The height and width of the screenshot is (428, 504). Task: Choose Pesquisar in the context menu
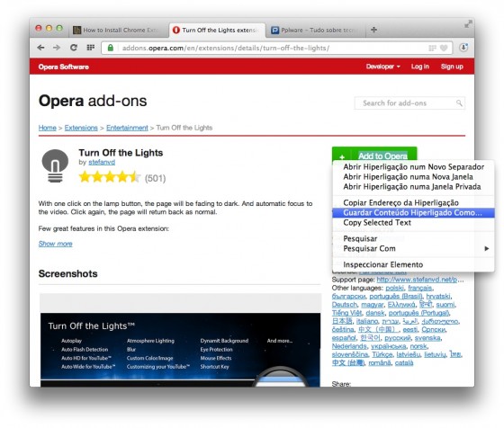(413, 239)
